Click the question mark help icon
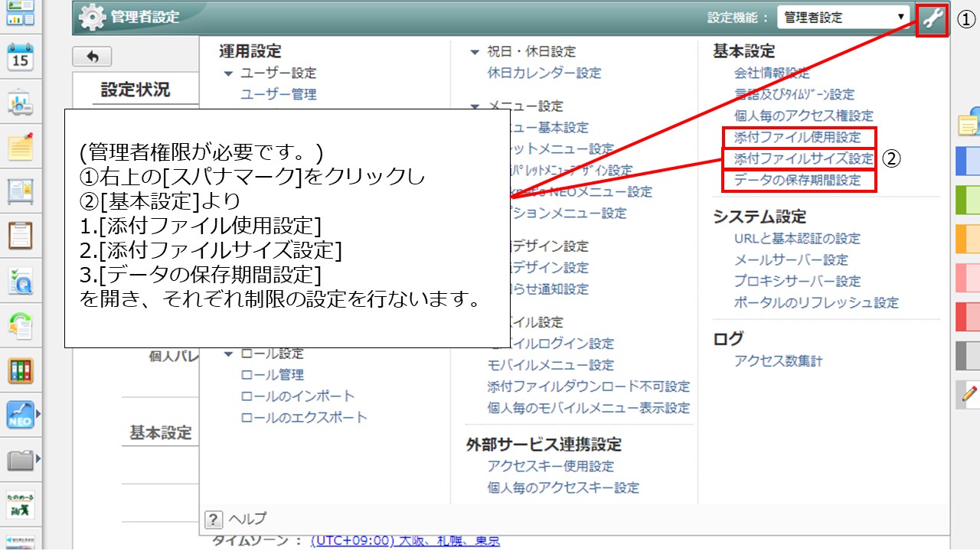 pyautogui.click(x=214, y=519)
